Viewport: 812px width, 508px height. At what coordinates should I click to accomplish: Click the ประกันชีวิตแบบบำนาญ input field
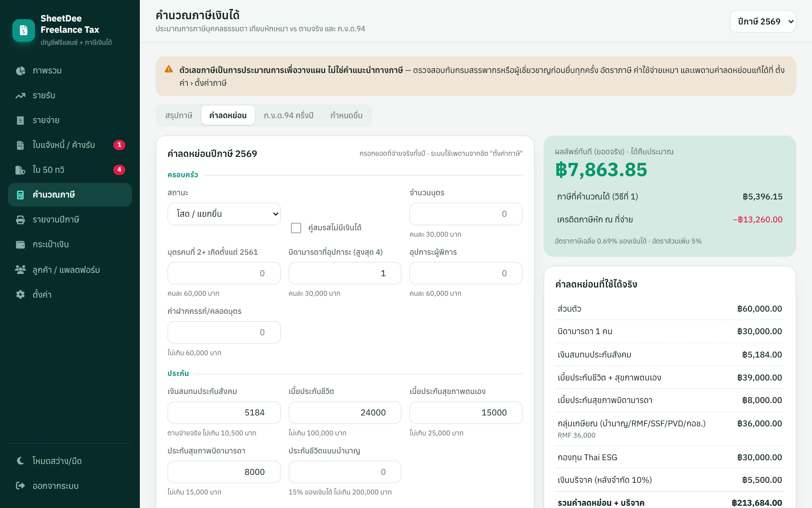point(345,472)
